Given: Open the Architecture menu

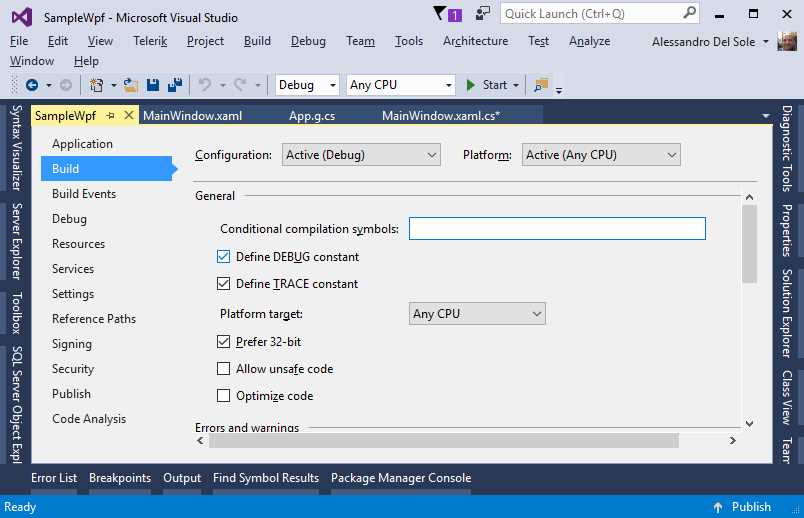Looking at the screenshot, I should click(x=475, y=41).
